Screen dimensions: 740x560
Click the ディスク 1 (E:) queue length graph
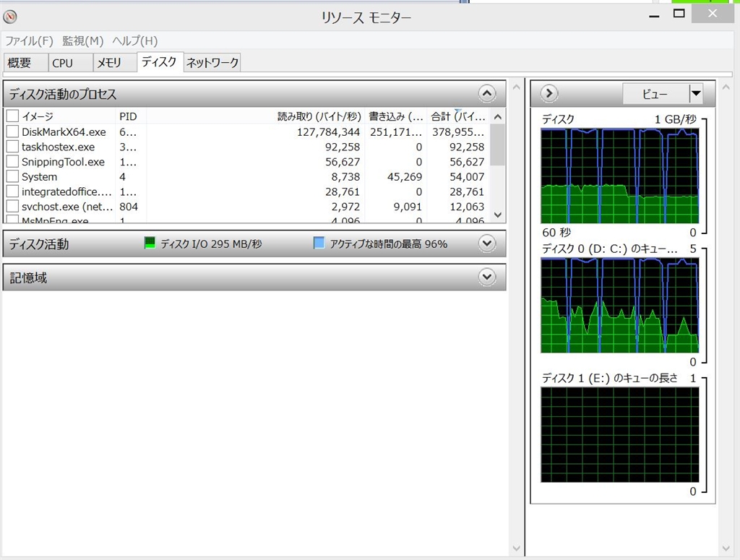click(x=619, y=434)
